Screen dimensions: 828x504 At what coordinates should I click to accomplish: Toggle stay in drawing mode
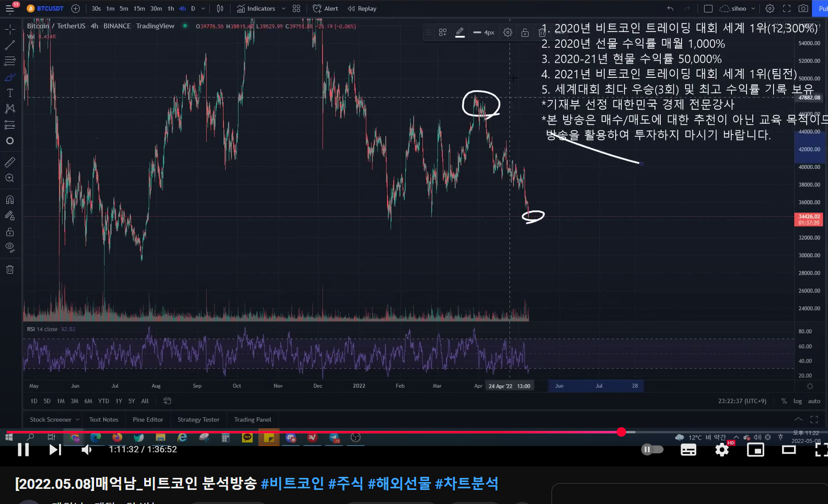click(10, 216)
